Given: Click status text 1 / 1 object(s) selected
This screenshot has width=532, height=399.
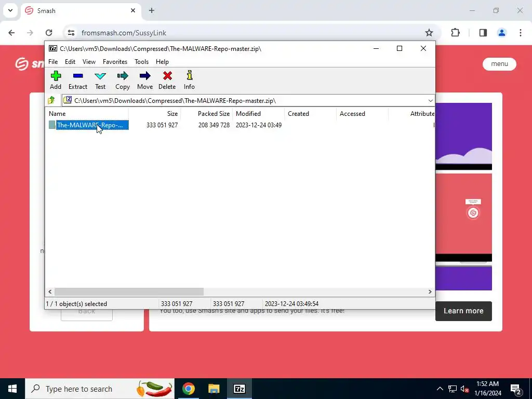Looking at the screenshot, I should [x=76, y=304].
